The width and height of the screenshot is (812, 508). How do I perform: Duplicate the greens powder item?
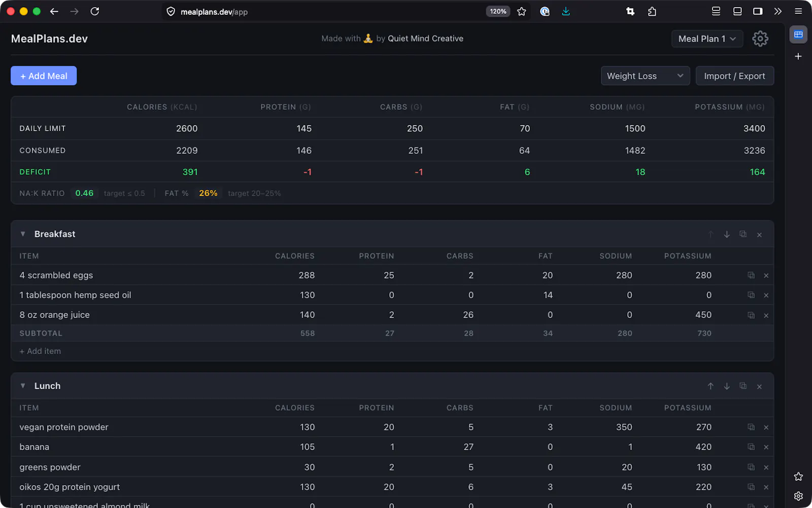point(751,467)
